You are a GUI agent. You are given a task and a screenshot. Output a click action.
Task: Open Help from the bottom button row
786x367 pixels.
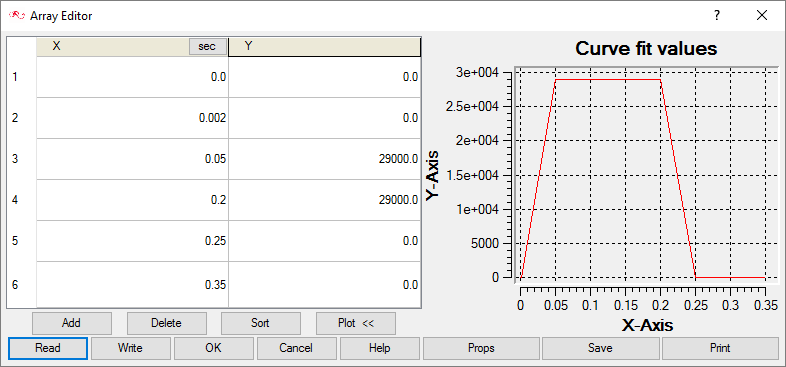coord(379,348)
